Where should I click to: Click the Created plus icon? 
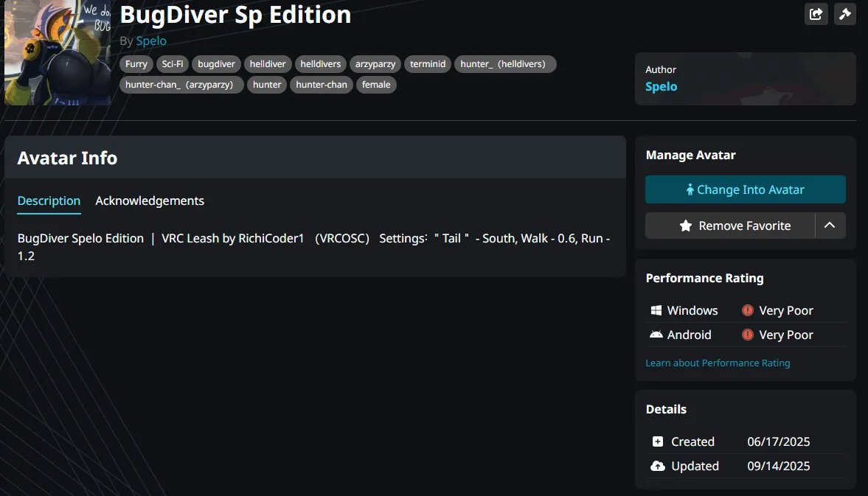pos(658,441)
